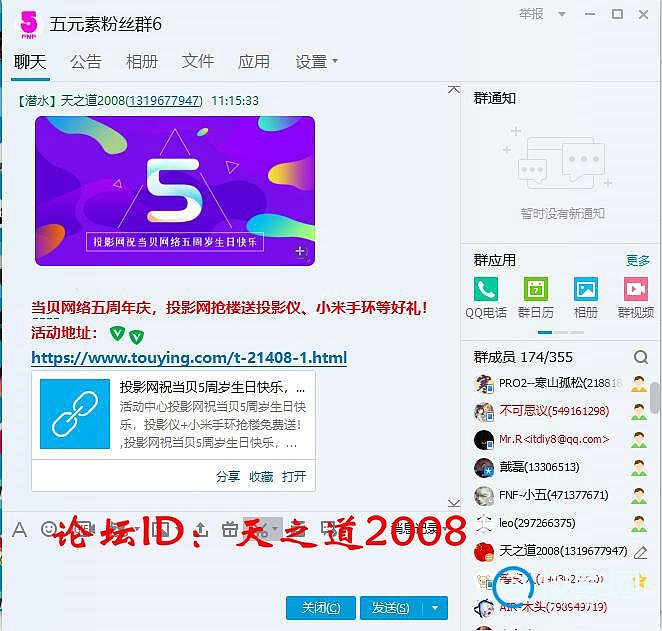Click 不可思议's avatar in member list
Viewport: 662px width, 631px height.
pos(483,412)
